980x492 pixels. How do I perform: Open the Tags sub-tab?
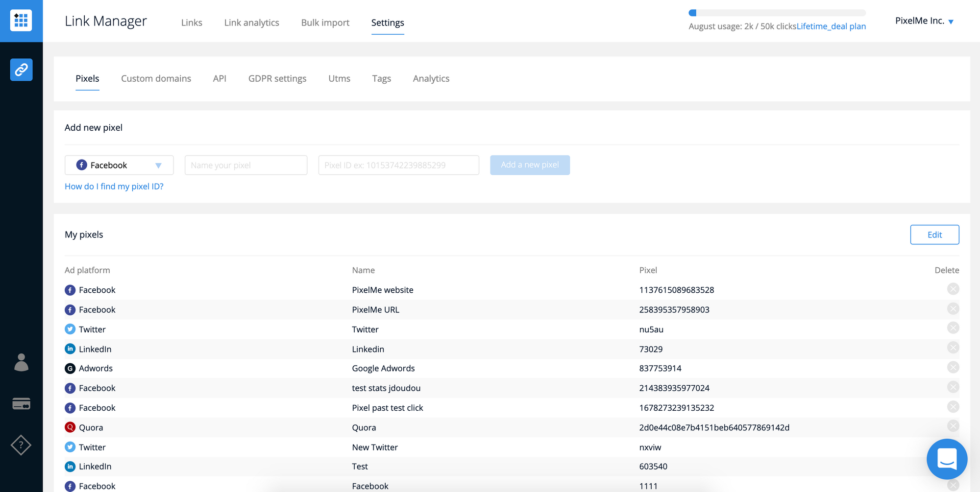[x=381, y=78]
